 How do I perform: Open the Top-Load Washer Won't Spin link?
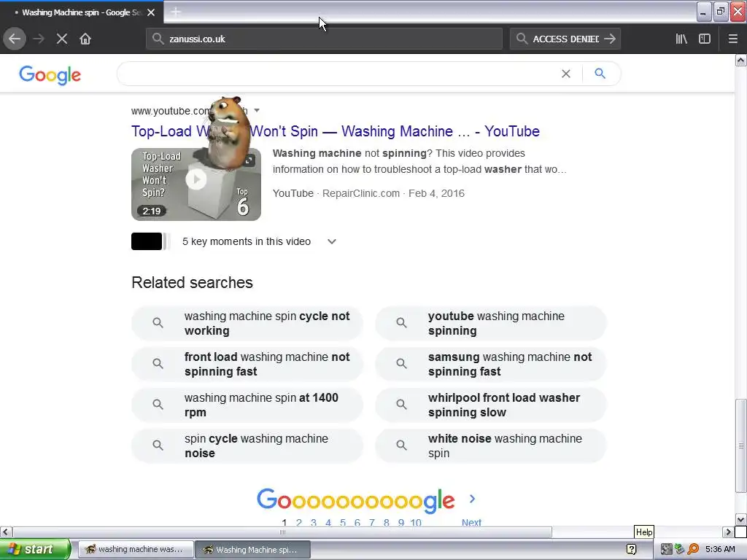pyautogui.click(x=336, y=131)
